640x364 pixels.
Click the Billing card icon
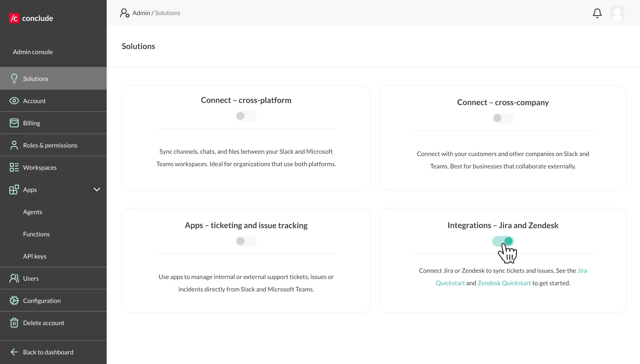click(14, 123)
